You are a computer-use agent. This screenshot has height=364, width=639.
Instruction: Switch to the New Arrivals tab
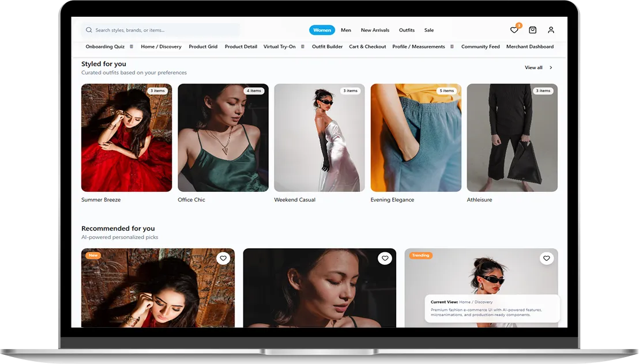375,30
